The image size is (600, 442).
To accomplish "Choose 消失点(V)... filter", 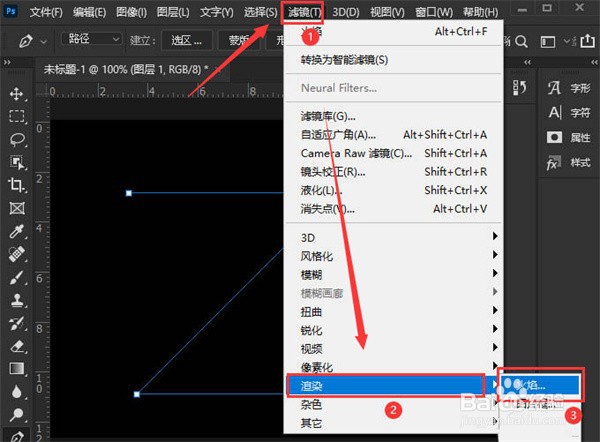I will pos(393,209).
